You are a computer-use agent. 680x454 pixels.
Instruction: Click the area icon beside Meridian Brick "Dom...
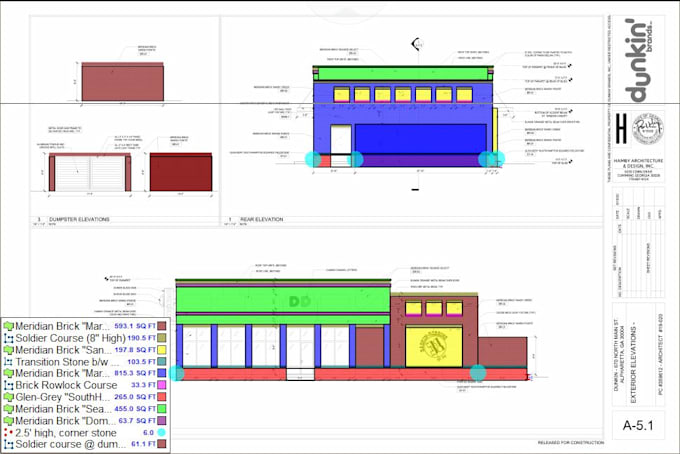click(x=8, y=421)
